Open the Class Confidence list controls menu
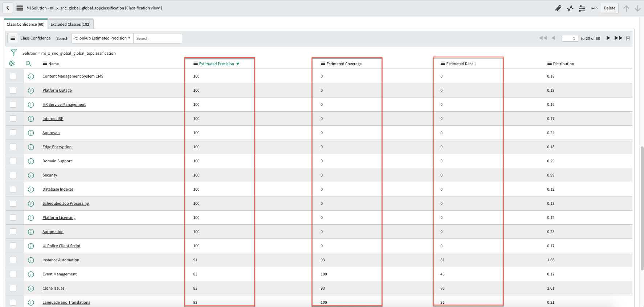Image resolution: width=644 pixels, height=307 pixels. click(13, 38)
